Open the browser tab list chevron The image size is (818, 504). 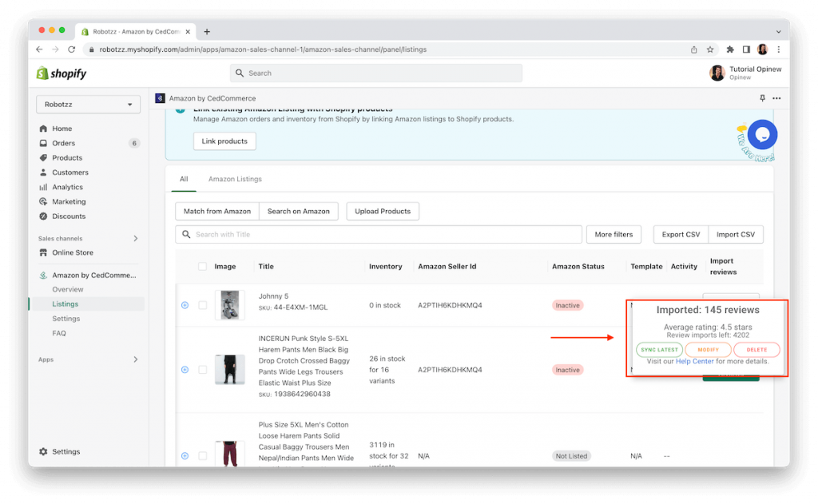[778, 32]
